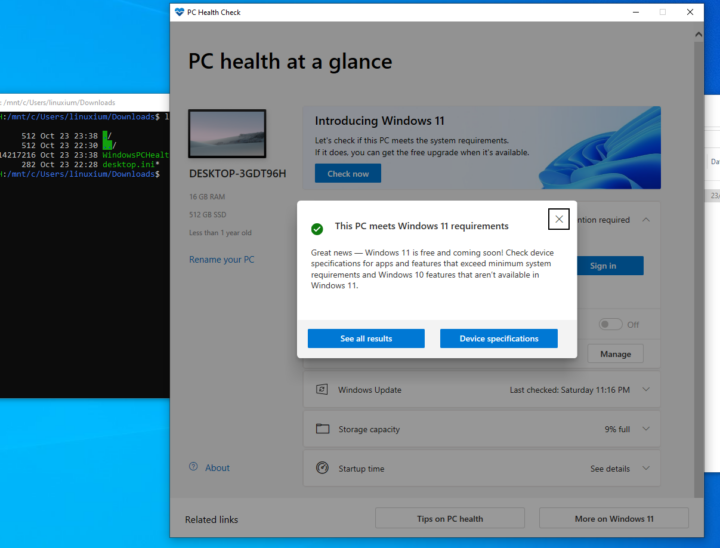This screenshot has height=548, width=720.
Task: Collapse the attention required section chevron
Action: click(646, 220)
